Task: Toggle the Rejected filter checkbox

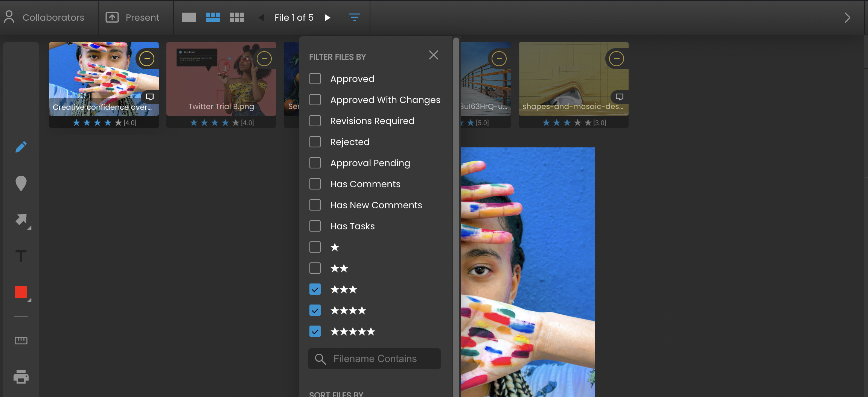Action: pos(315,142)
